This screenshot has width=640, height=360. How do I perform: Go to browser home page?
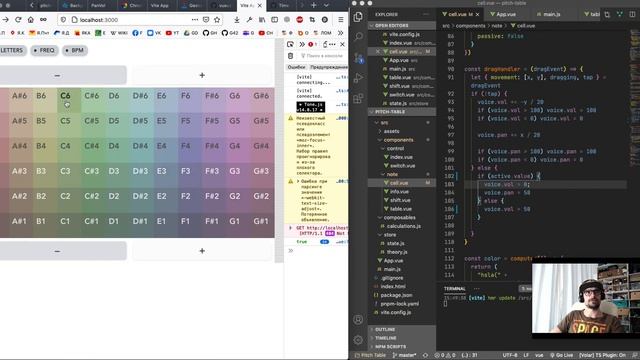click(x=31, y=20)
